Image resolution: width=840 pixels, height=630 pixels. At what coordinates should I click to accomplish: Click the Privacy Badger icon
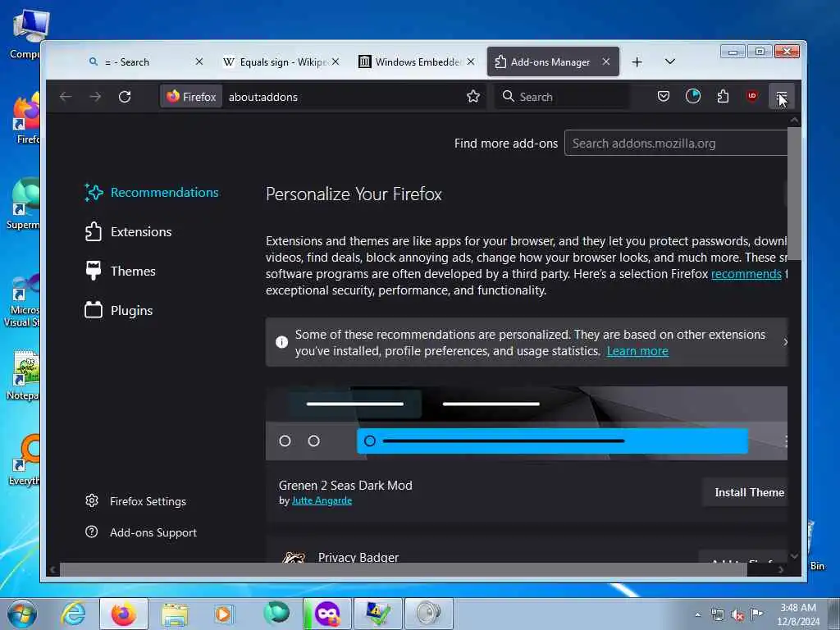point(294,557)
